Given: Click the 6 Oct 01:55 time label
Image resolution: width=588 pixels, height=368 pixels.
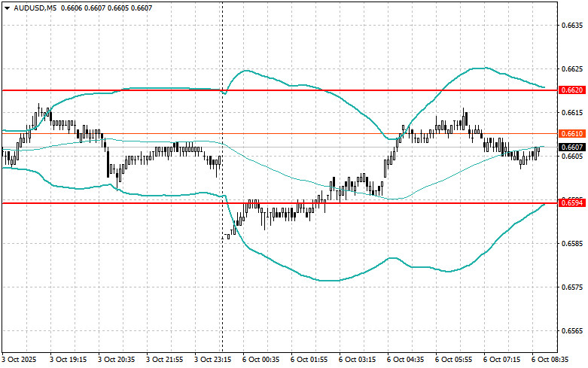Looking at the screenshot, I should pos(309,360).
